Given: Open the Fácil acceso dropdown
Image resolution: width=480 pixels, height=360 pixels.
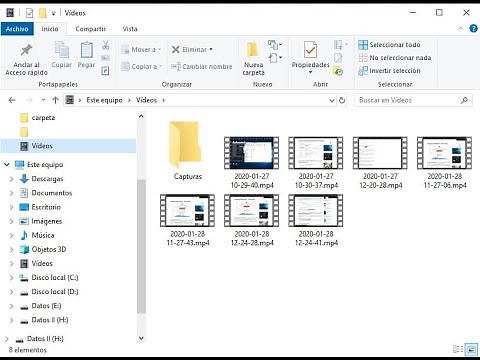Looking at the screenshot, I should click(275, 58).
